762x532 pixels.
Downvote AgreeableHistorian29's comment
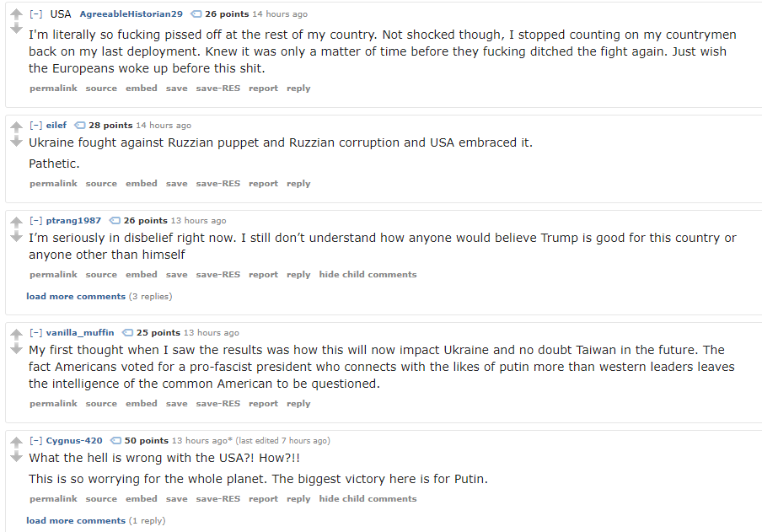pos(15,29)
